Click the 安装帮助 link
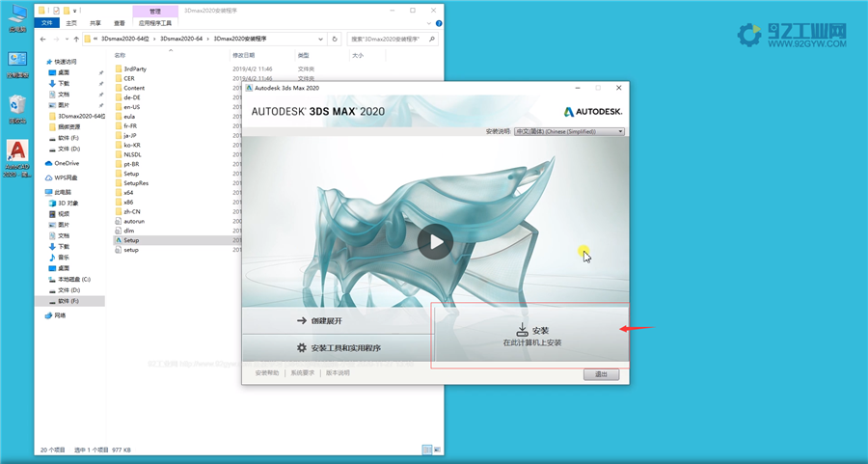 click(267, 373)
